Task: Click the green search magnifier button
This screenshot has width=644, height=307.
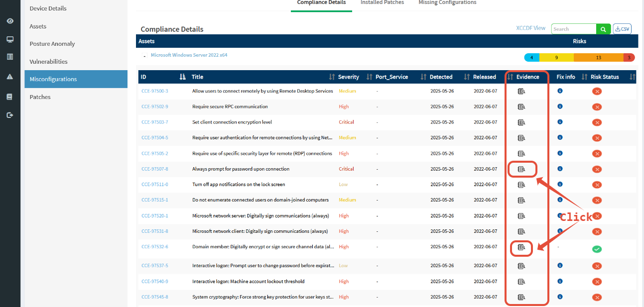Action: tap(603, 29)
